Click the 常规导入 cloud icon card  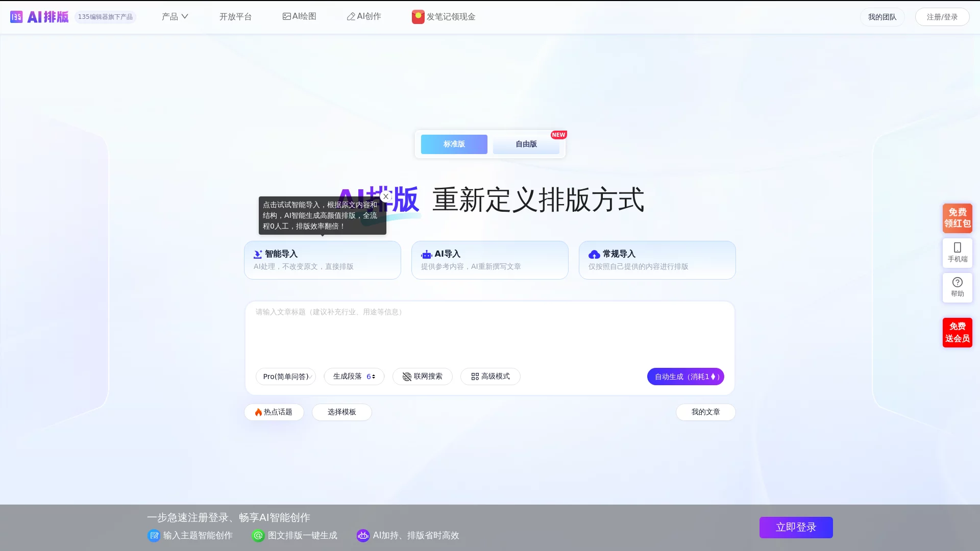594,254
